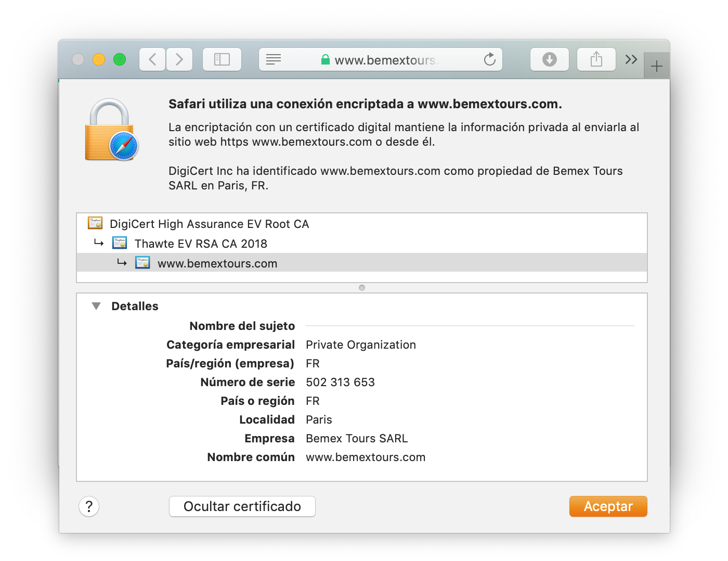Viewport: 728px width, 561px height.
Task: Click 'Número de serie' field label
Action: [248, 382]
